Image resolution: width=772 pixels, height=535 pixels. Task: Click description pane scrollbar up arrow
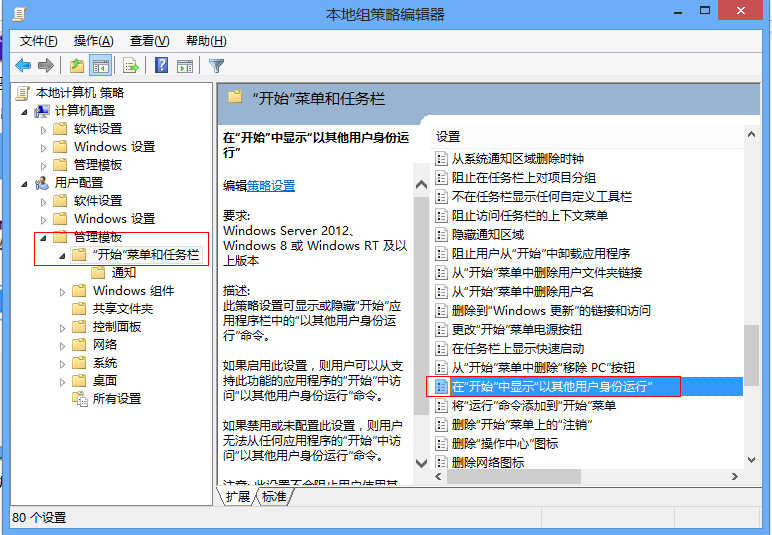[x=421, y=185]
